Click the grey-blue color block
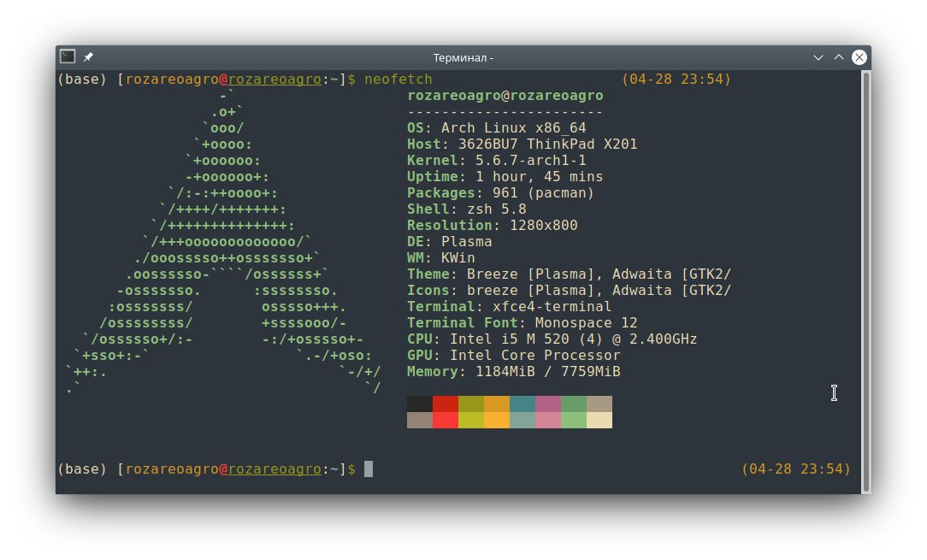This screenshot has width=927, height=560. pos(523,420)
